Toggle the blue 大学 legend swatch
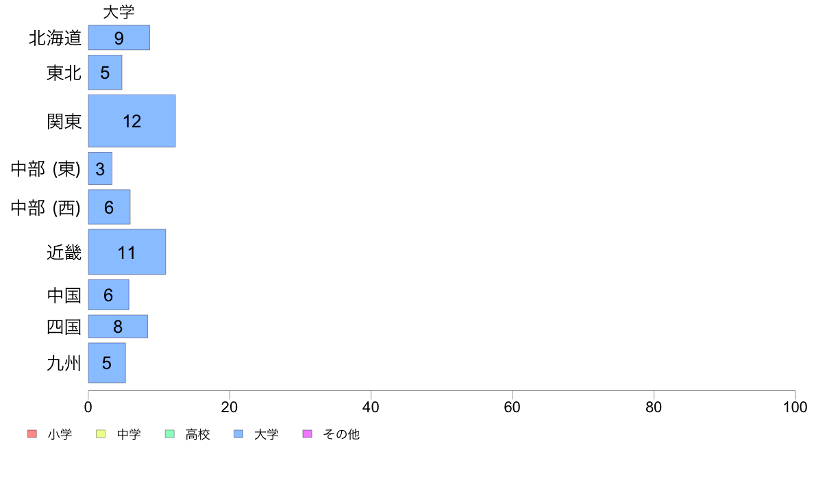The height and width of the screenshot is (504, 814). (238, 434)
